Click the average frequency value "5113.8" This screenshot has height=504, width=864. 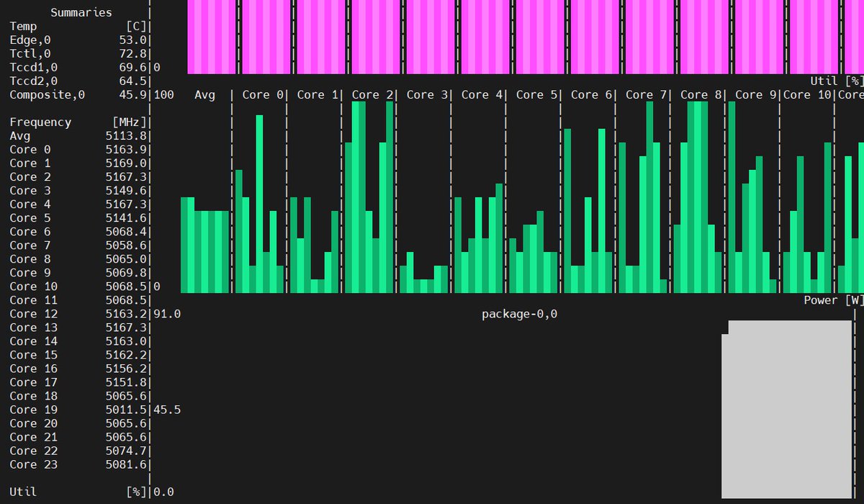click(x=126, y=135)
